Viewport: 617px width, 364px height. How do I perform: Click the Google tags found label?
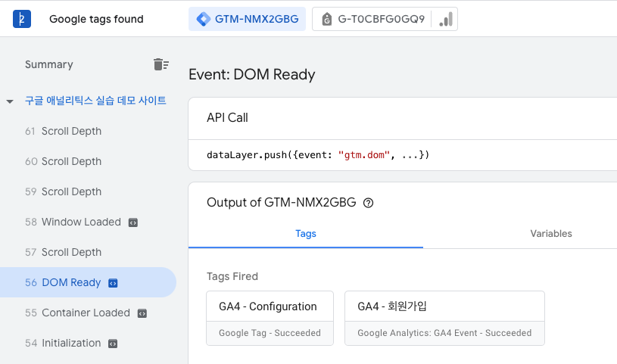[96, 19]
